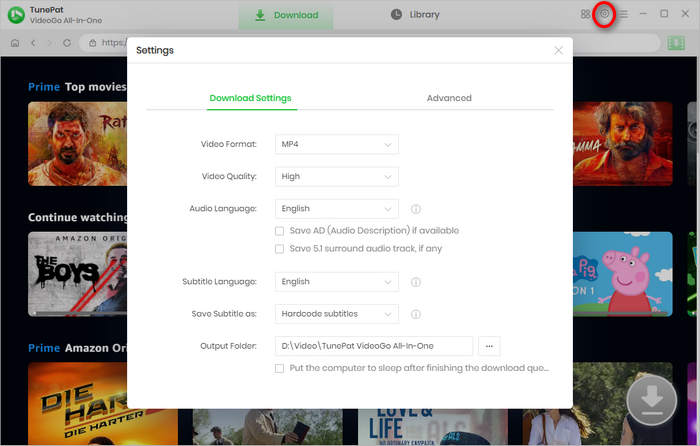Open the Video Quality dropdown
This screenshot has height=446, width=700.
pos(337,176)
